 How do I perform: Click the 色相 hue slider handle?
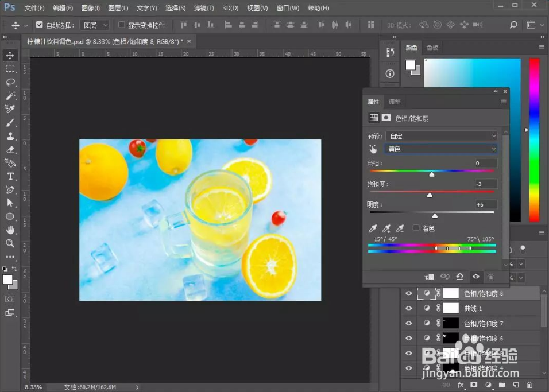coord(432,174)
